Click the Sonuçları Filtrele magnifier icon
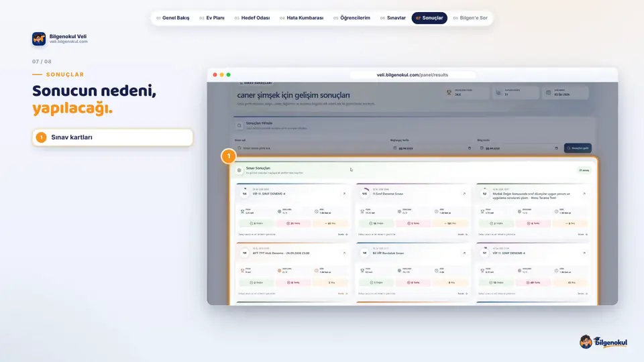 (x=239, y=125)
